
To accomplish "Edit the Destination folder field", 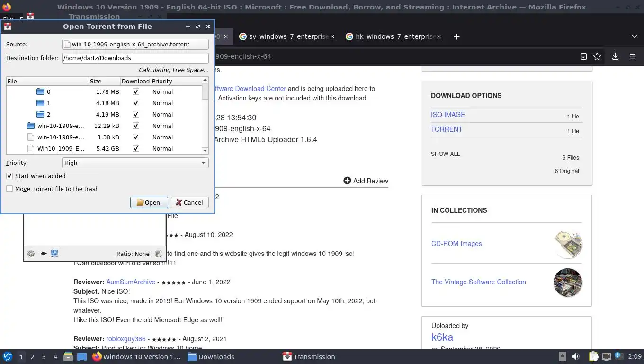I will pos(135,58).
